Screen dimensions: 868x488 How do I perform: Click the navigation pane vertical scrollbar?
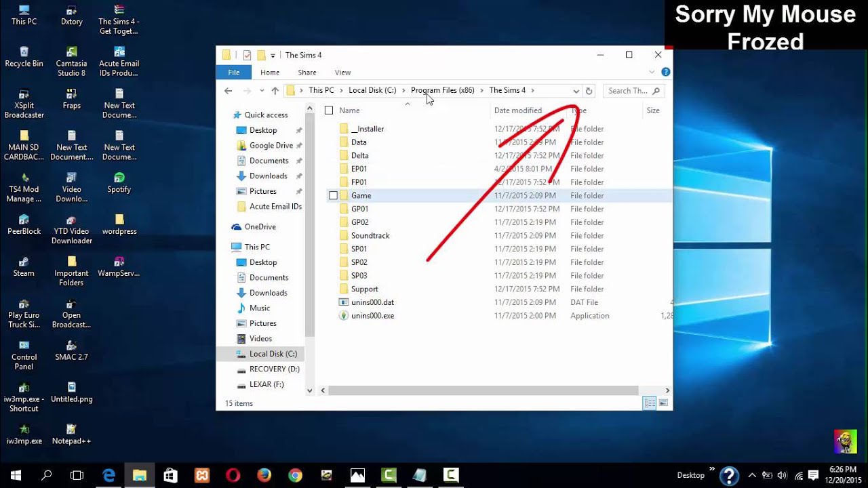[x=310, y=224]
